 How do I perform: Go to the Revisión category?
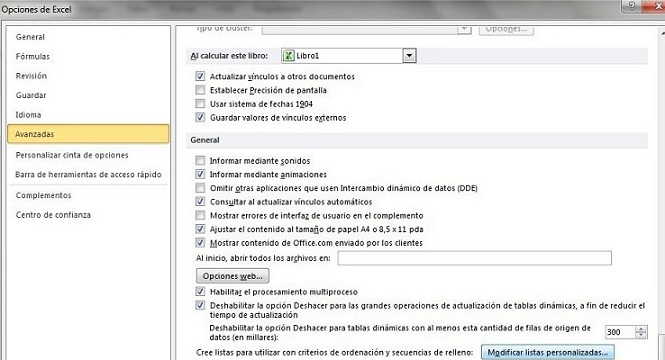point(31,76)
